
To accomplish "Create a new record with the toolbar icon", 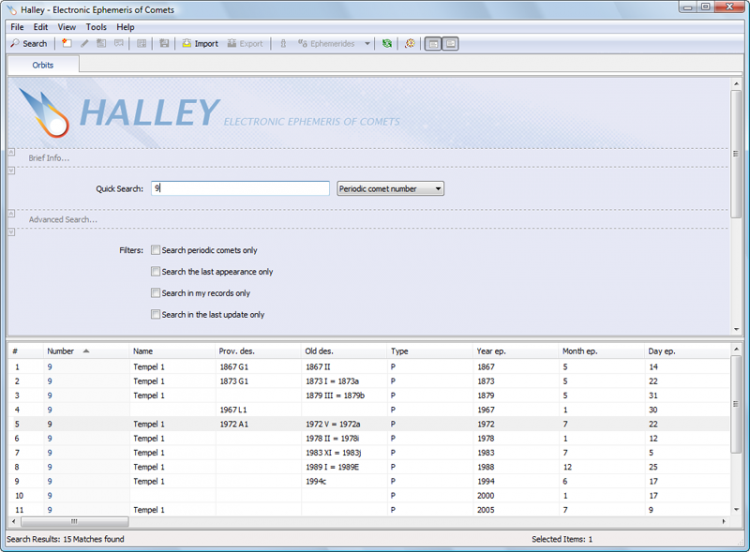I will 67,44.
